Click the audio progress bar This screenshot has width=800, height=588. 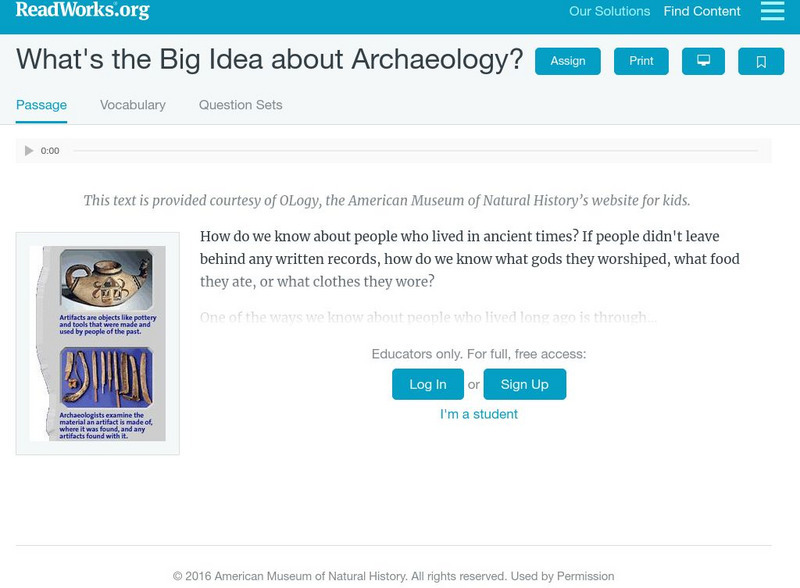(x=420, y=151)
